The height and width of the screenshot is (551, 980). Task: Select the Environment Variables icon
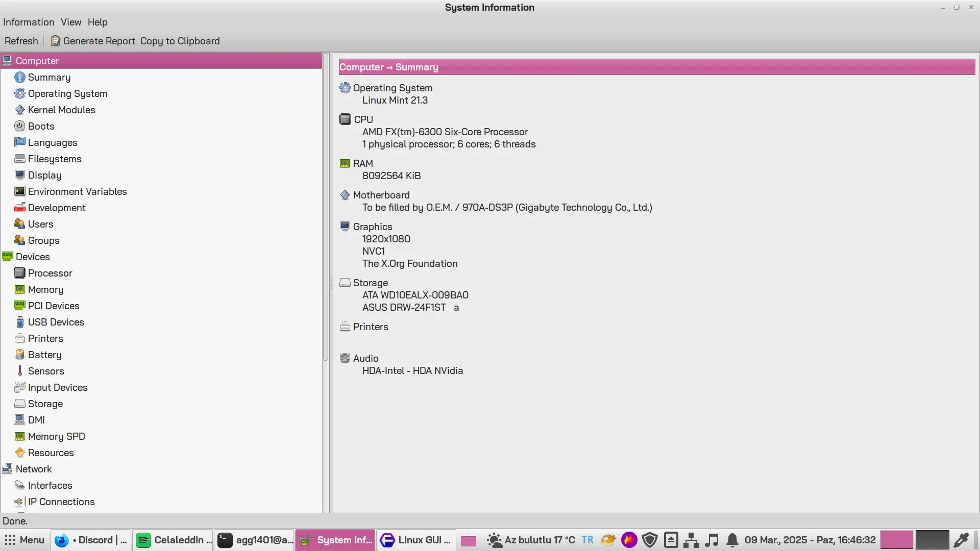[20, 191]
